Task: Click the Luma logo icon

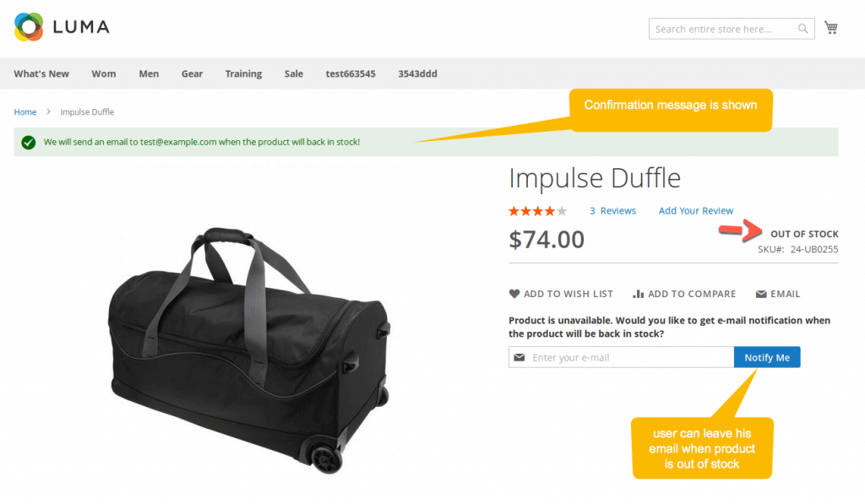Action: point(29,27)
